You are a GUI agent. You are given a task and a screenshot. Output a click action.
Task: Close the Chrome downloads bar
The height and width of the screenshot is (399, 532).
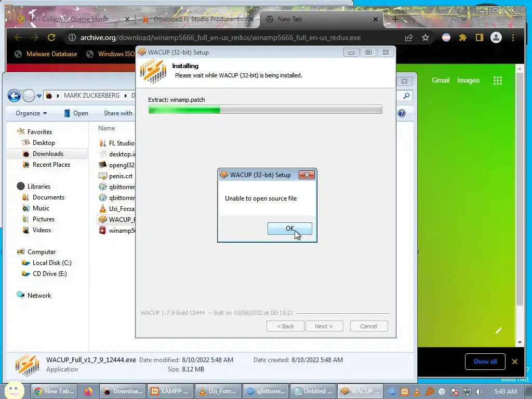pos(515,362)
